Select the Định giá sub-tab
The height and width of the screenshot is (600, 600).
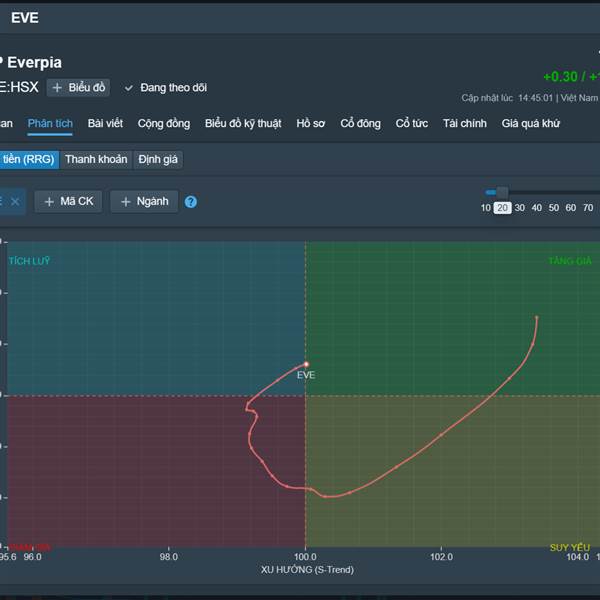coord(158,159)
